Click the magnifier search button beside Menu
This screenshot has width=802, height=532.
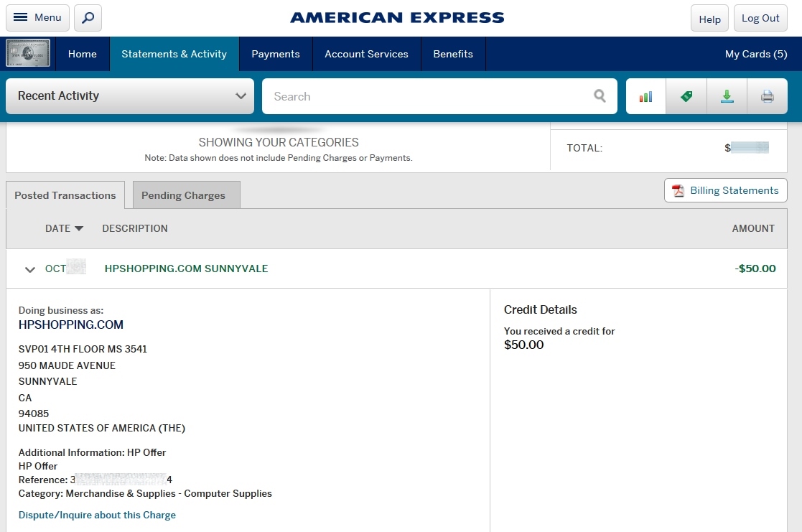pyautogui.click(x=88, y=18)
